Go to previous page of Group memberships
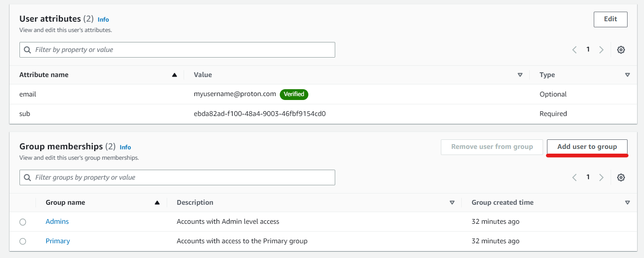This screenshot has height=258, width=644. point(575,177)
